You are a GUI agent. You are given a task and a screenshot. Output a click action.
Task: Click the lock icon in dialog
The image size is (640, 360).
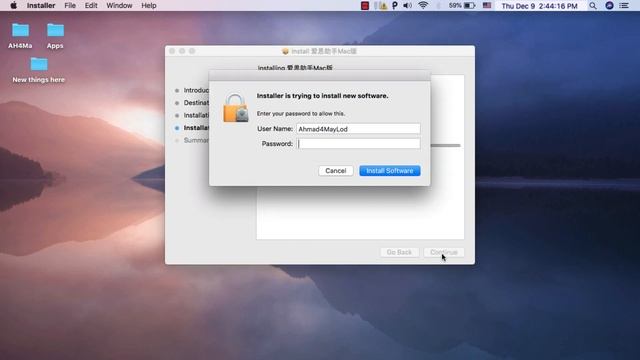(236, 108)
